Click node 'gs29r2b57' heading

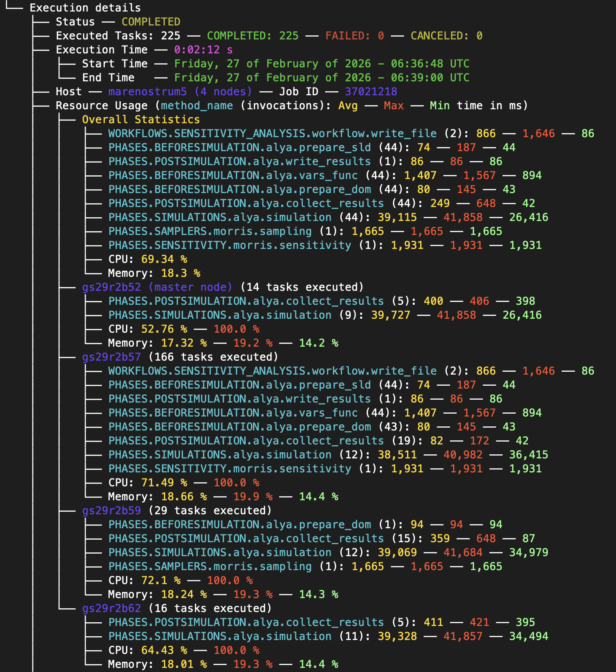(x=111, y=357)
